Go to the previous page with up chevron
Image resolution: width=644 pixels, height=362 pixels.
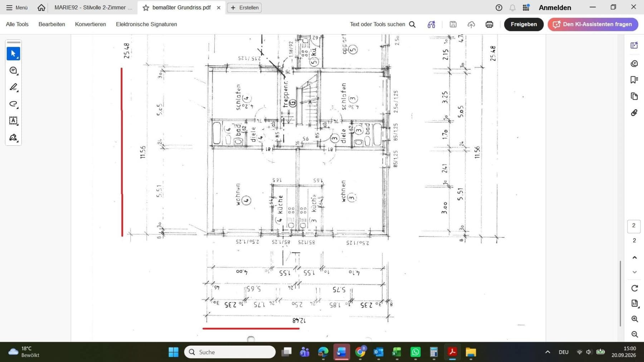tap(634, 257)
